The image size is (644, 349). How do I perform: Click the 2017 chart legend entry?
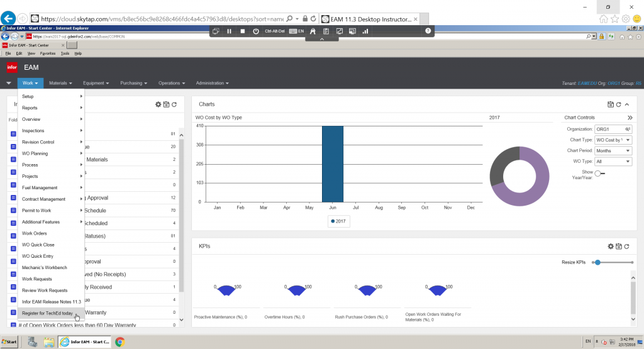[338, 221]
